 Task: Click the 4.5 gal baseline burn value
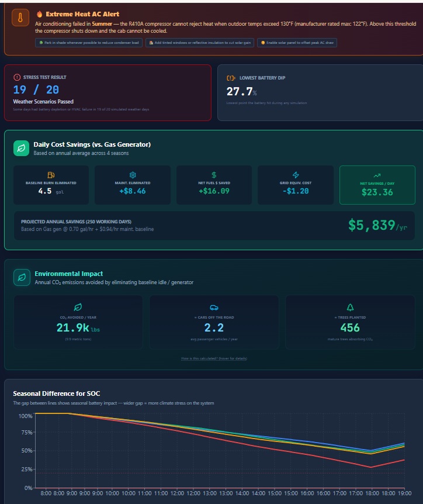coord(51,191)
